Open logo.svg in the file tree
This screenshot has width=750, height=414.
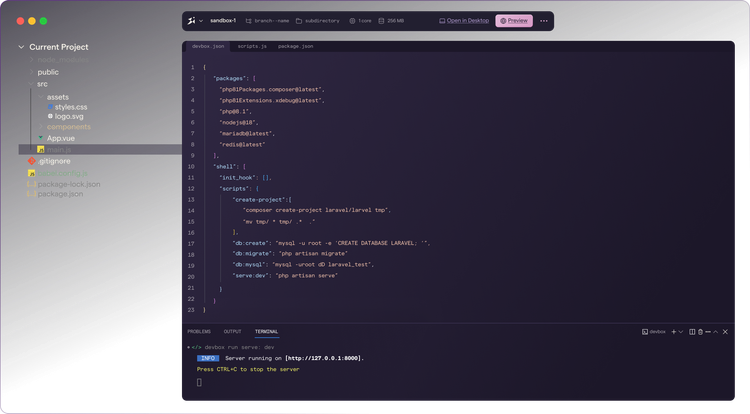point(69,116)
